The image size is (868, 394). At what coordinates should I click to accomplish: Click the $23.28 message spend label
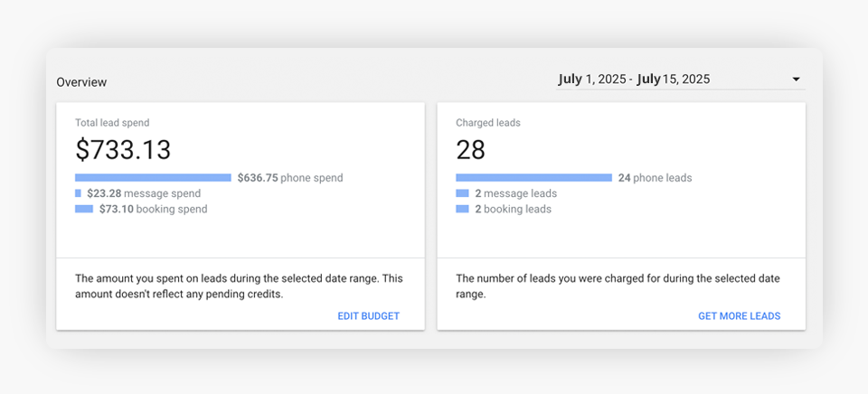144,193
